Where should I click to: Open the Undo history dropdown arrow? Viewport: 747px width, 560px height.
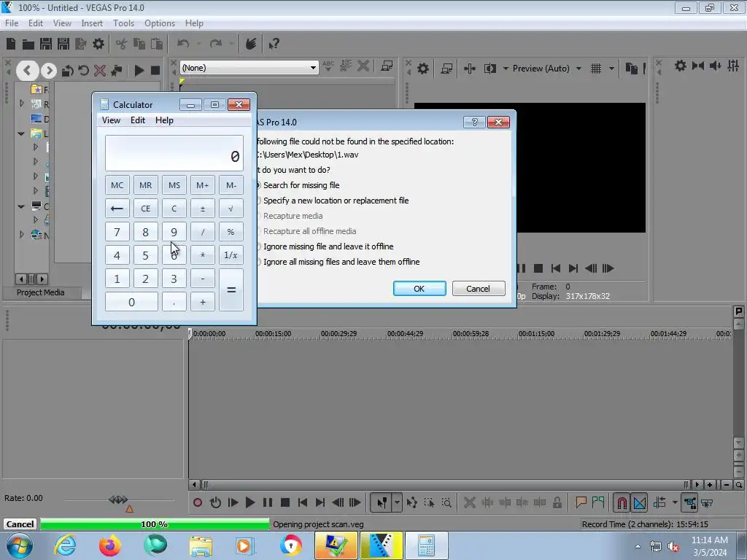click(198, 44)
